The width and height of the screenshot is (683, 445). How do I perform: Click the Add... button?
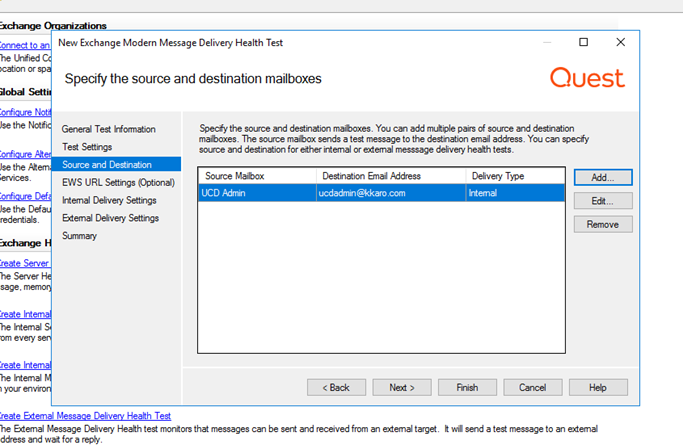tap(603, 177)
